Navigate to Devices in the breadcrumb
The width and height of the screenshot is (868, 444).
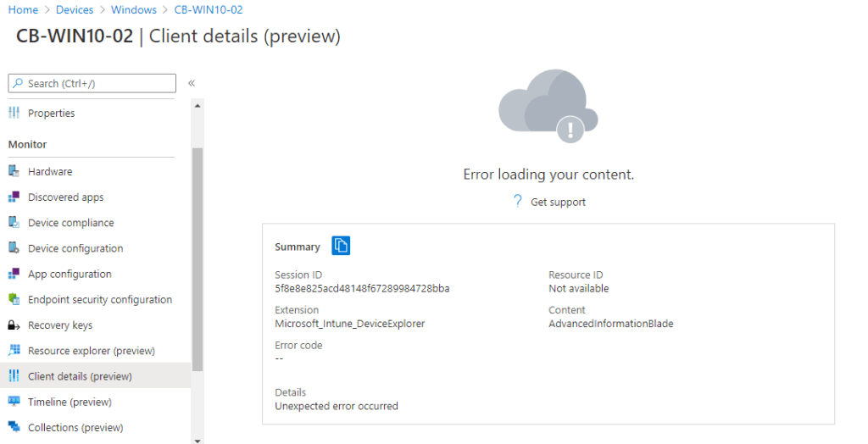(x=75, y=10)
